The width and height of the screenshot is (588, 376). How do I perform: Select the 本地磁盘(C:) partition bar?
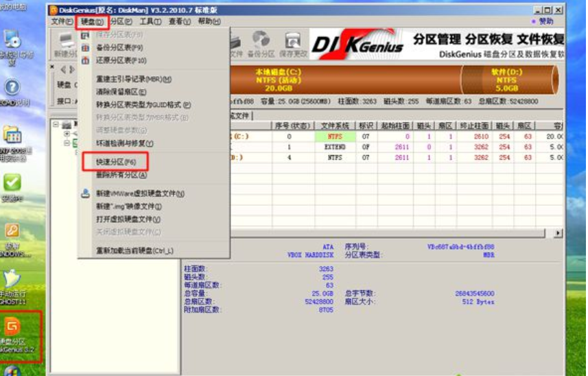click(345, 80)
